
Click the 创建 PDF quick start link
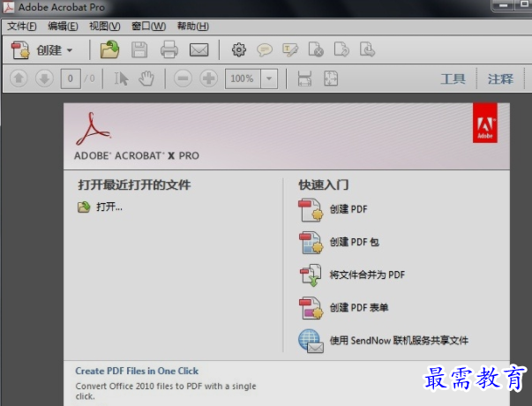[348, 209]
